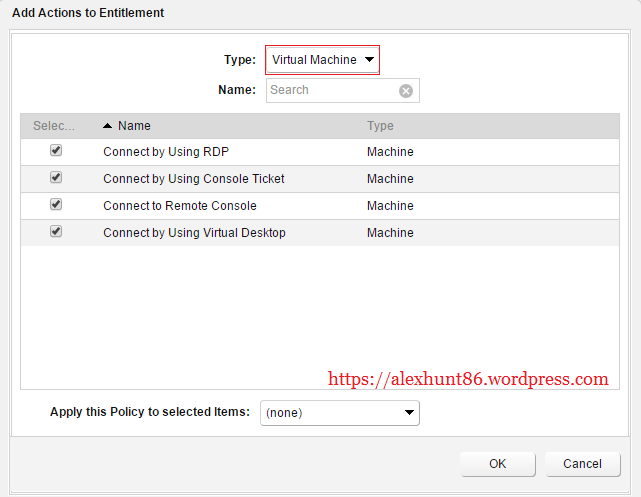Viewport: 641px width, 497px height.
Task: Click the Name search input field
Action: tap(343, 90)
